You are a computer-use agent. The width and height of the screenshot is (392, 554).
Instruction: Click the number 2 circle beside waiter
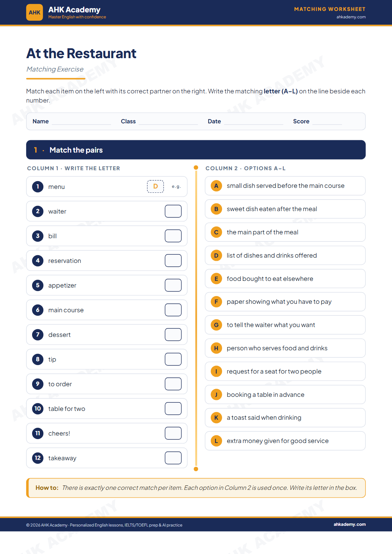(x=38, y=211)
